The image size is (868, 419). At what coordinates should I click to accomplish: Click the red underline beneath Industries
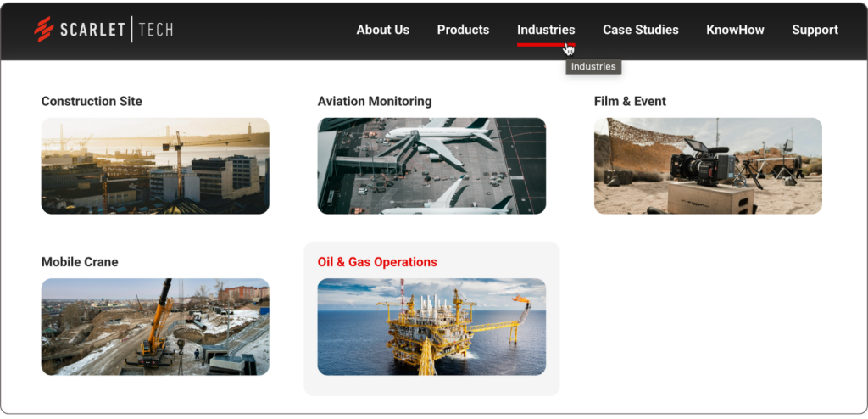pyautogui.click(x=546, y=44)
